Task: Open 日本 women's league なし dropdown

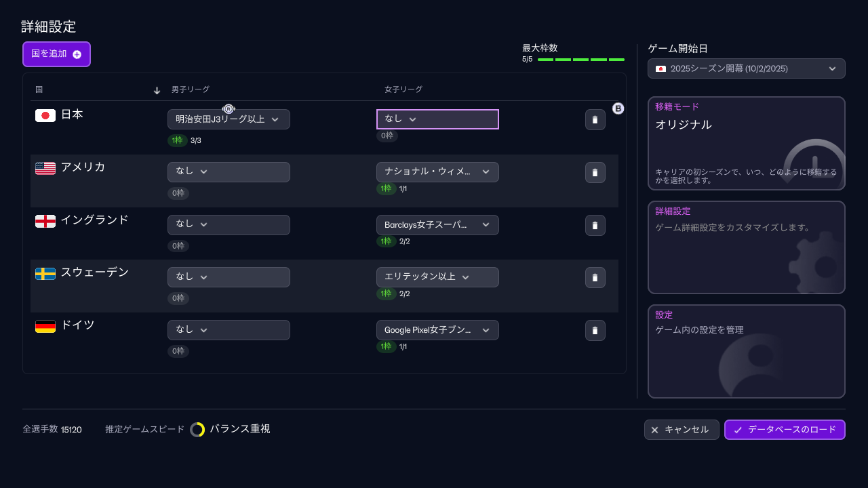Action: (437, 119)
